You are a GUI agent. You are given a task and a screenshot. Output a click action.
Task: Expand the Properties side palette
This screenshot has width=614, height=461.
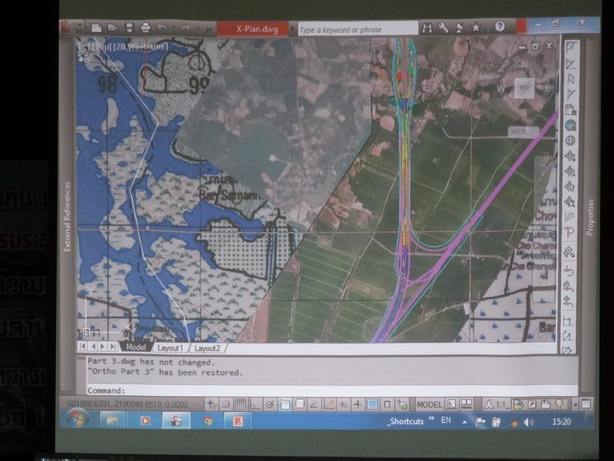click(x=590, y=215)
